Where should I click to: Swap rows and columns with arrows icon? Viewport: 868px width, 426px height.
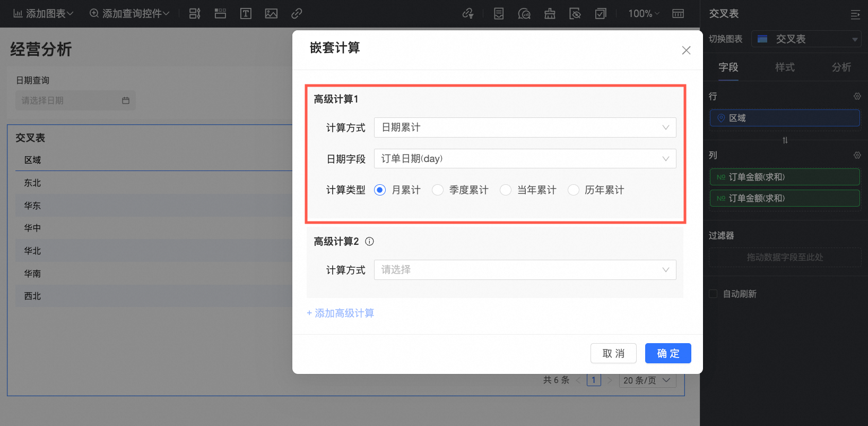coord(785,140)
